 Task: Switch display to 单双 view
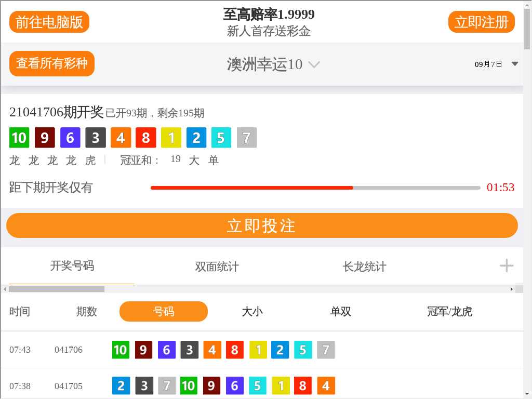click(x=340, y=311)
